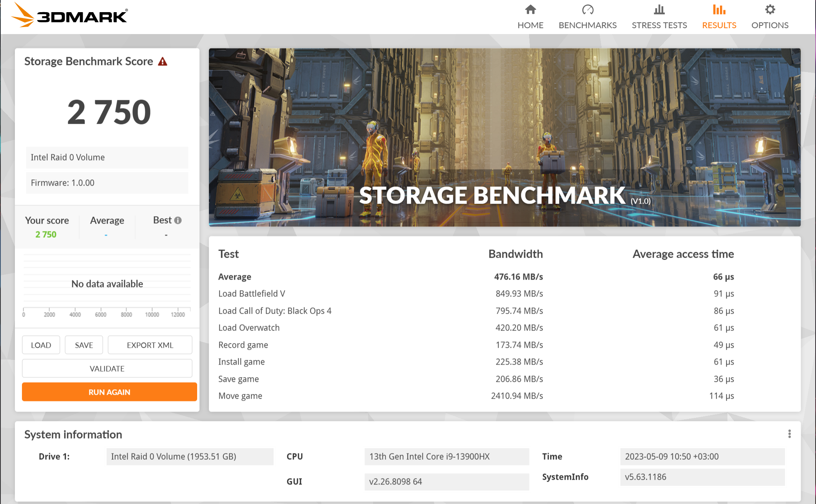
Task: Click the Load Overwatch row label
Action: pyautogui.click(x=249, y=328)
